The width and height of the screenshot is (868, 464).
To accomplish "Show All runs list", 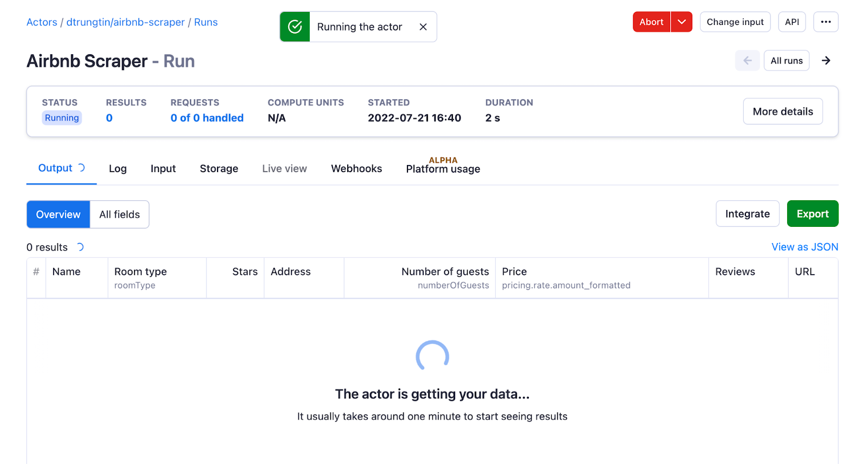I will [x=787, y=60].
